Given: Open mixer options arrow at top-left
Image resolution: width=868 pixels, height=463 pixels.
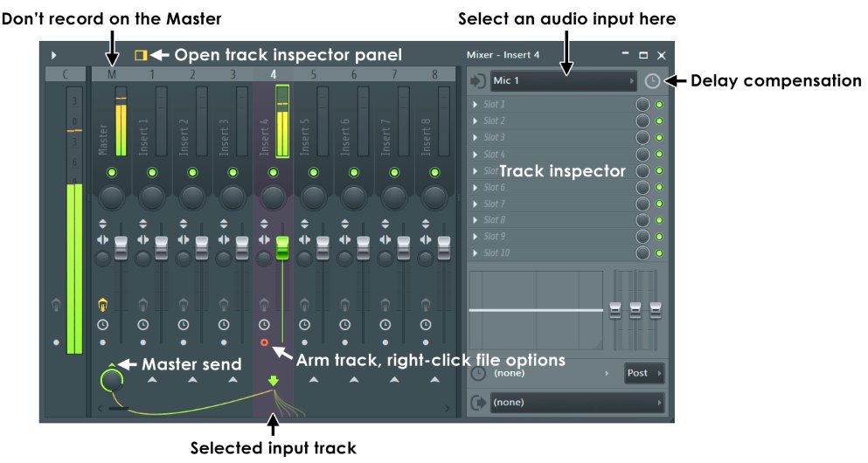Looking at the screenshot, I should [53, 55].
